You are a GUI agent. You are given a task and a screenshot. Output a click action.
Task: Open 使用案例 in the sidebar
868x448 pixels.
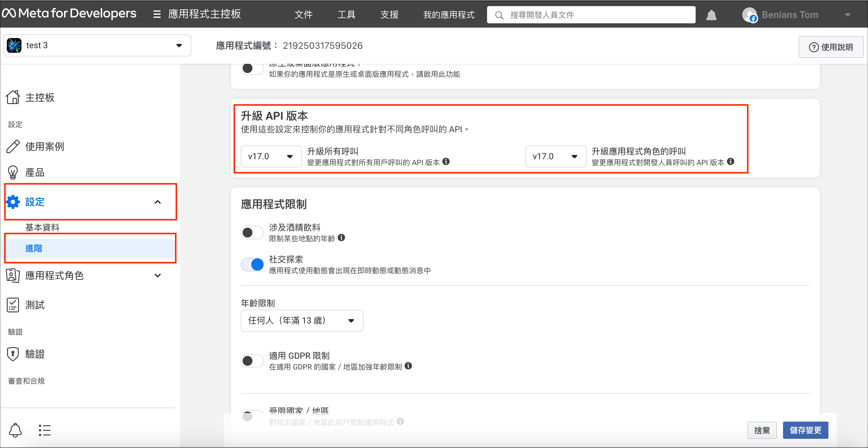(x=44, y=147)
